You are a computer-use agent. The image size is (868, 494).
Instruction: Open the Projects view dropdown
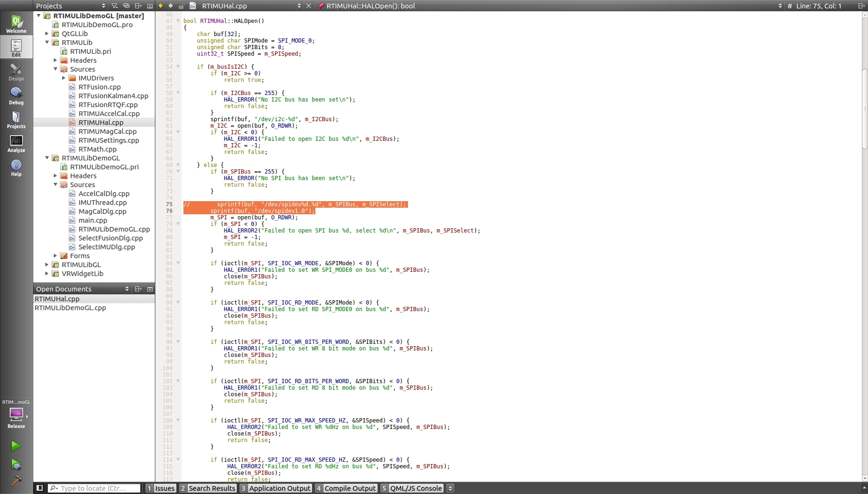[x=103, y=6]
